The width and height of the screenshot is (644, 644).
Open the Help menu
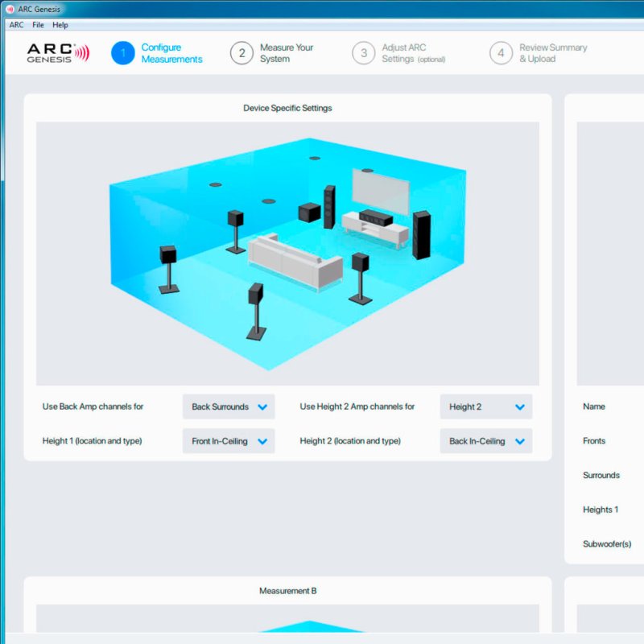click(60, 25)
